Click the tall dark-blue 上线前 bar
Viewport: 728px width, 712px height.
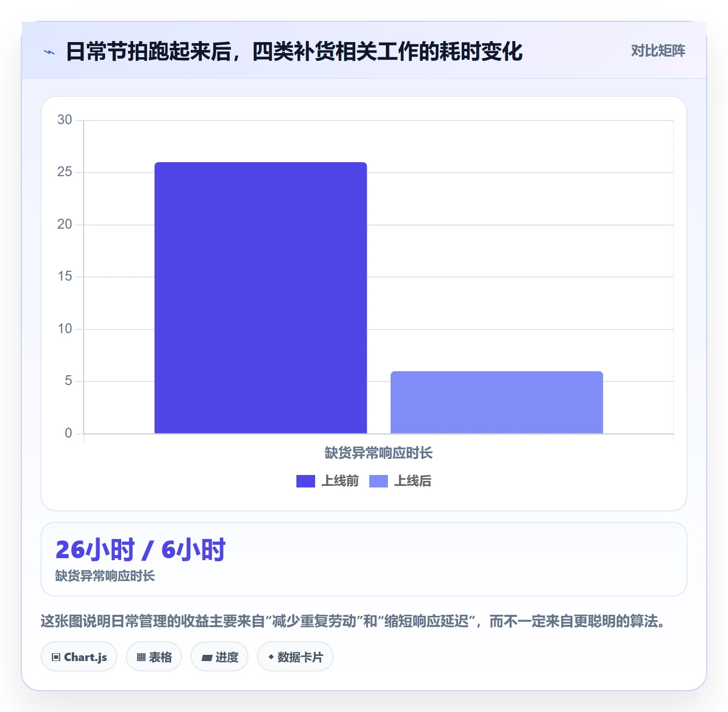261,298
